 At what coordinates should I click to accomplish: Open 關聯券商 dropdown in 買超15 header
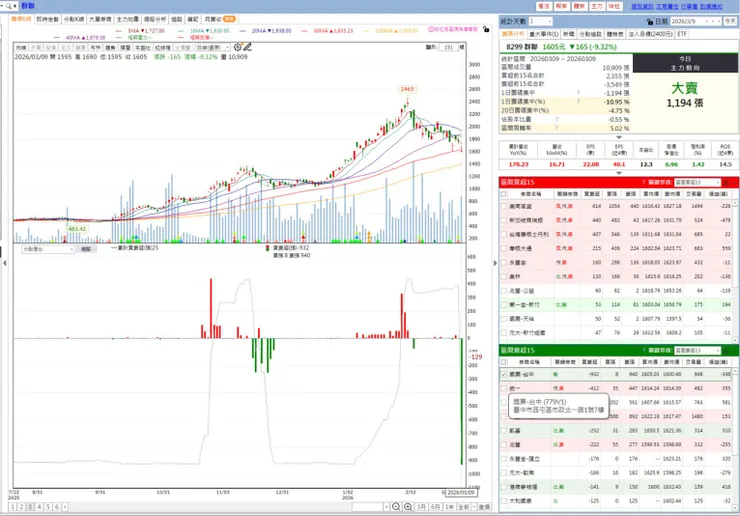698,182
